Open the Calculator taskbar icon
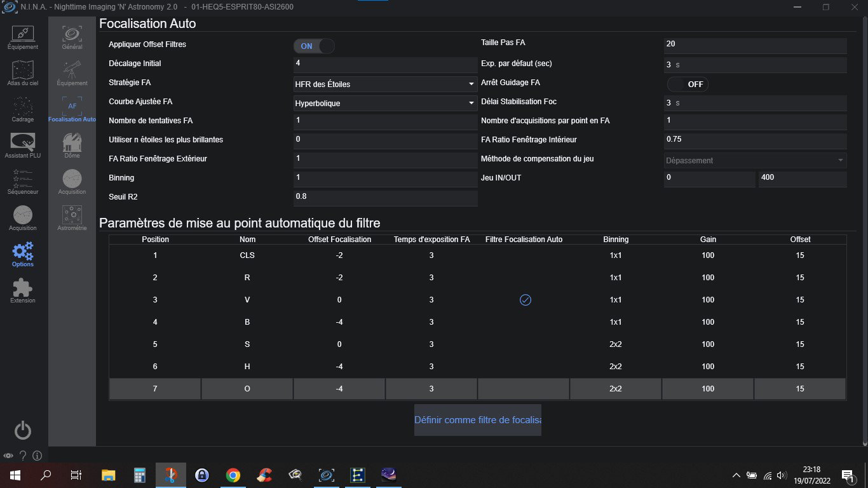 pos(140,475)
